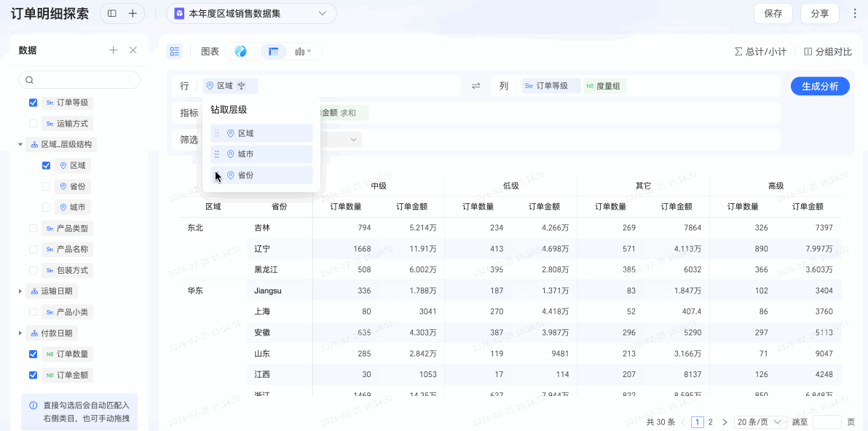Check the 城市 field in data panel

click(x=47, y=207)
